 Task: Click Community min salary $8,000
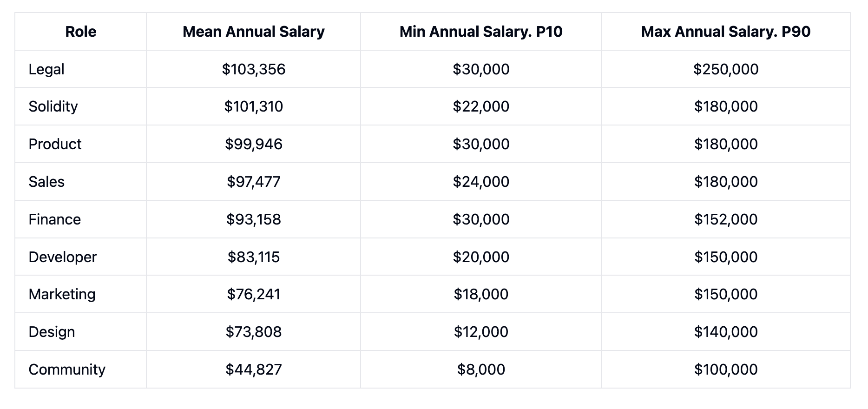tap(481, 369)
